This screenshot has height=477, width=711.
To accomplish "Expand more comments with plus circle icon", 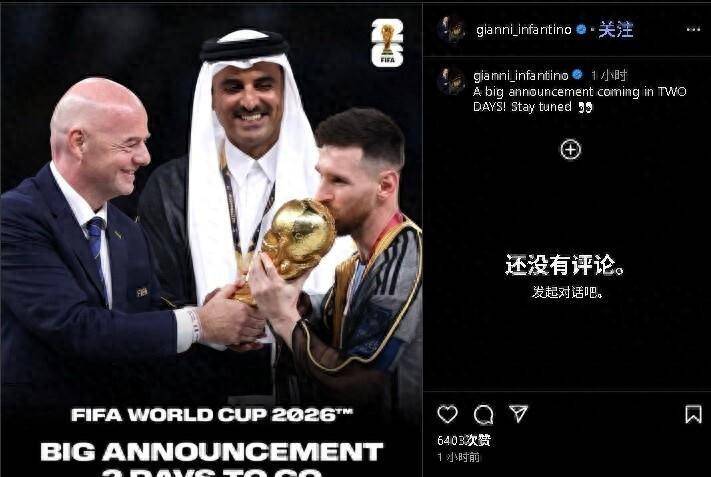I will coord(570,150).
